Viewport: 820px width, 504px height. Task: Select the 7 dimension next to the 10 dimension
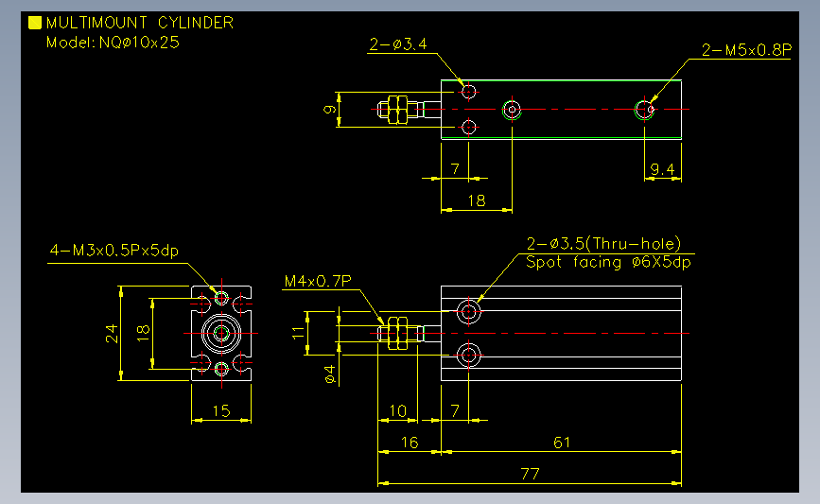pyautogui.click(x=455, y=411)
